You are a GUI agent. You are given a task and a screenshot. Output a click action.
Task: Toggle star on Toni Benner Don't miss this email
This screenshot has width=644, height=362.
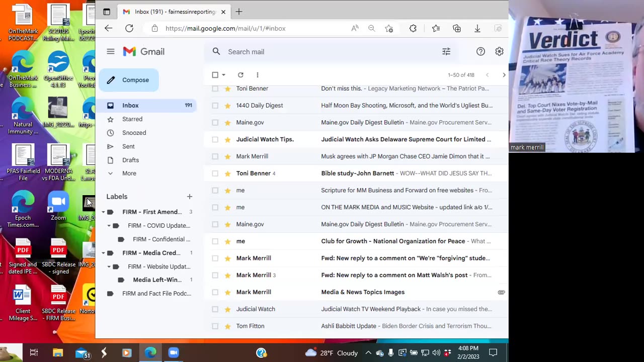click(227, 88)
